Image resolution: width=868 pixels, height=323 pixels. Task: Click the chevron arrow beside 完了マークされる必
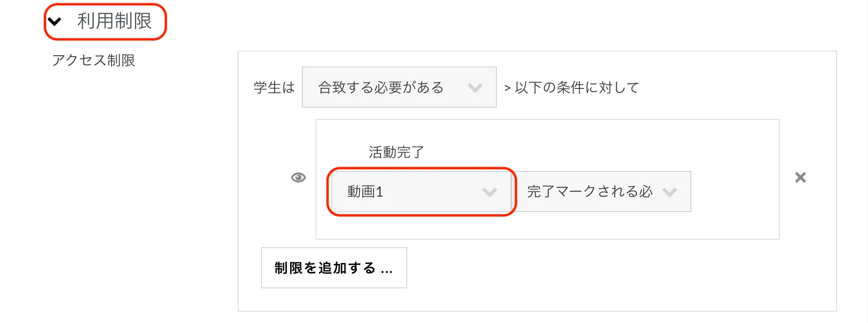[x=669, y=192]
